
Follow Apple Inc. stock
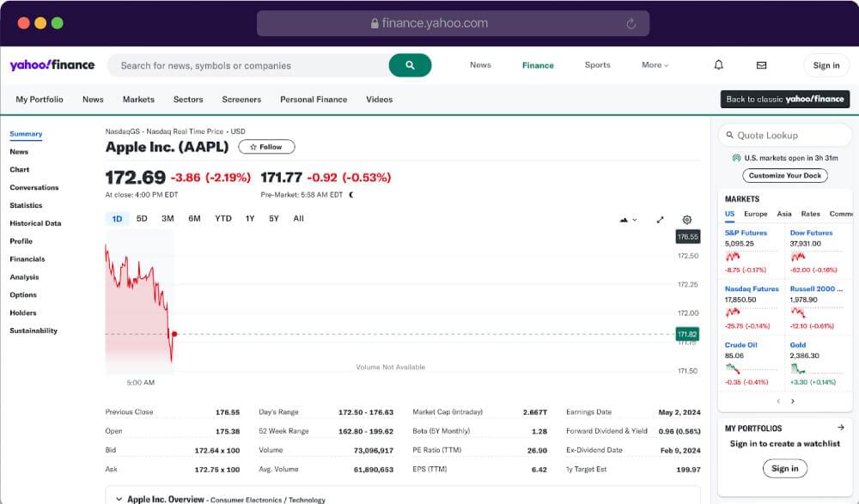pos(266,147)
